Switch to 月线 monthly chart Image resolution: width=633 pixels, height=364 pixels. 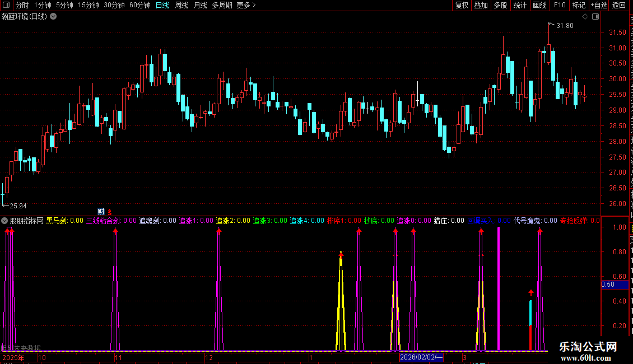click(200, 5)
